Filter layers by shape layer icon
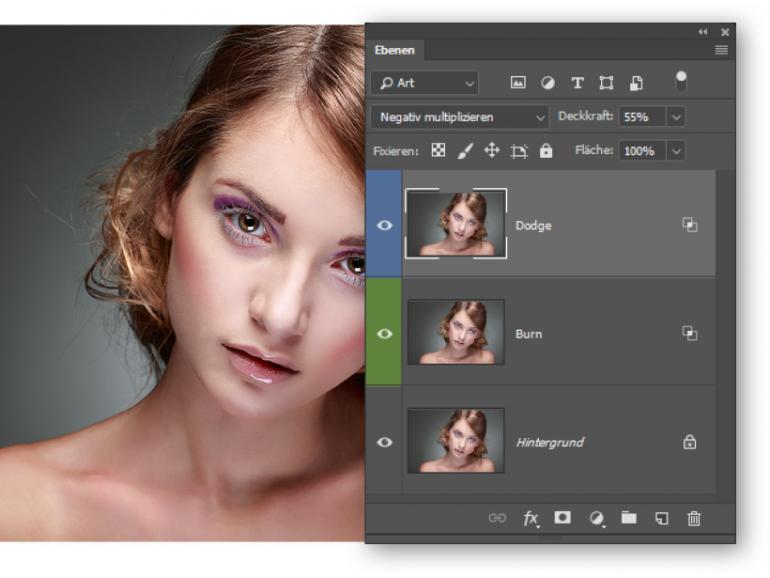The image size is (770, 578). pos(606,83)
